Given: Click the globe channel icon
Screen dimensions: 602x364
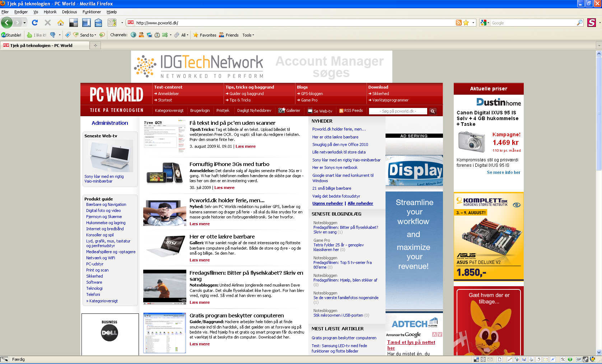Looking at the screenshot, I should 134,35.
